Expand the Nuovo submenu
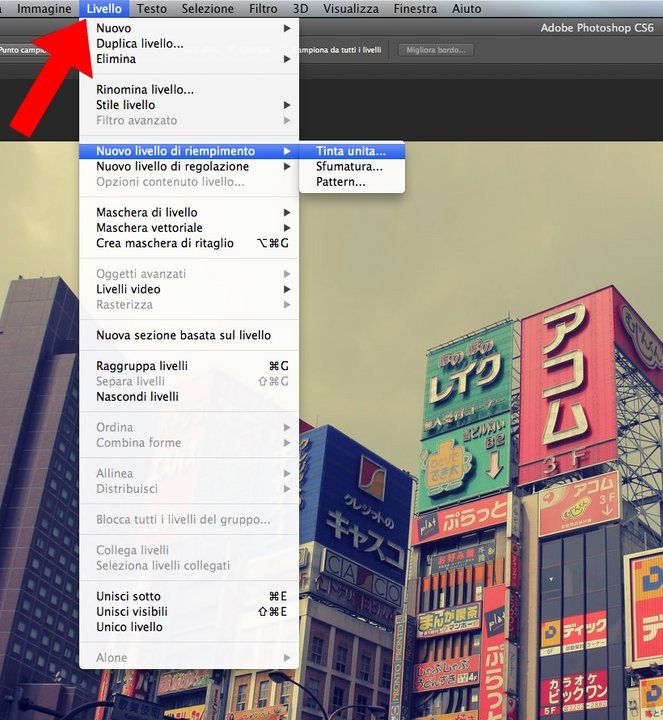The width and height of the screenshot is (663, 720). point(189,28)
